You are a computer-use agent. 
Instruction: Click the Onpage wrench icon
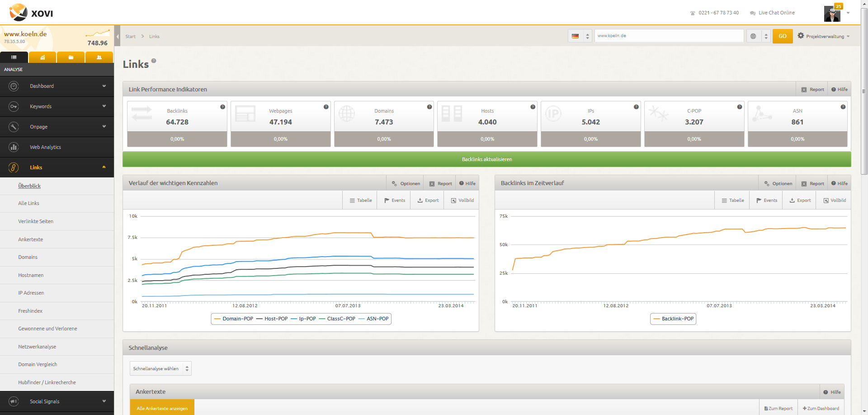click(x=14, y=127)
